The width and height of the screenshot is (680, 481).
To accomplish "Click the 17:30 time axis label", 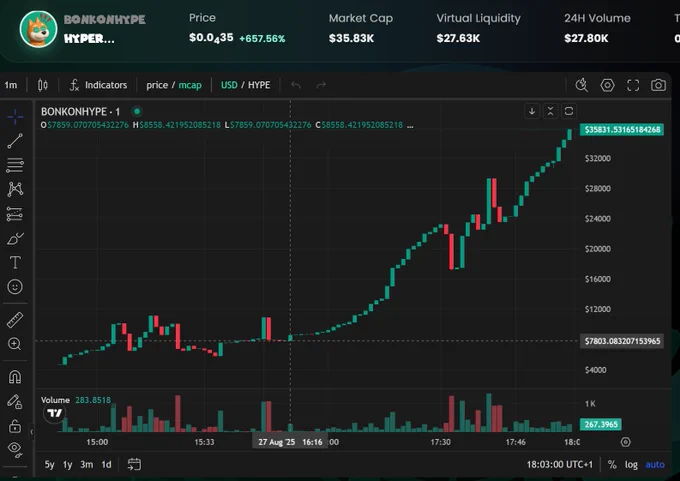I will click(x=441, y=442).
